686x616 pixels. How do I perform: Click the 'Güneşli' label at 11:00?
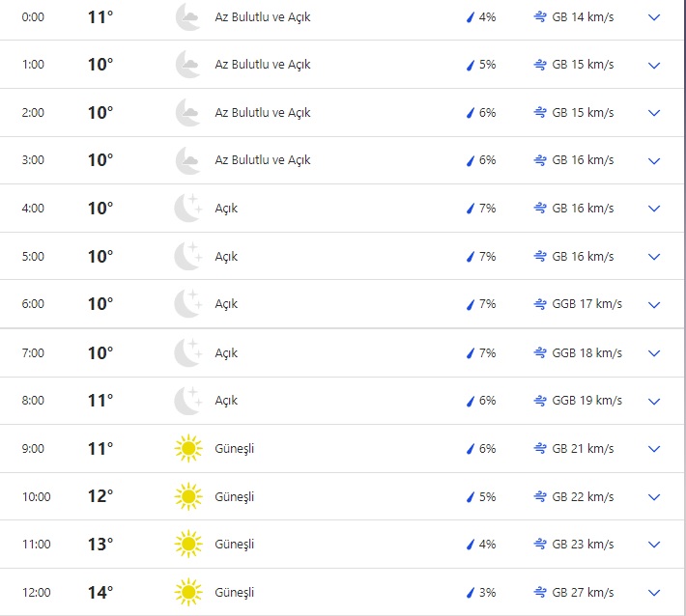(234, 545)
